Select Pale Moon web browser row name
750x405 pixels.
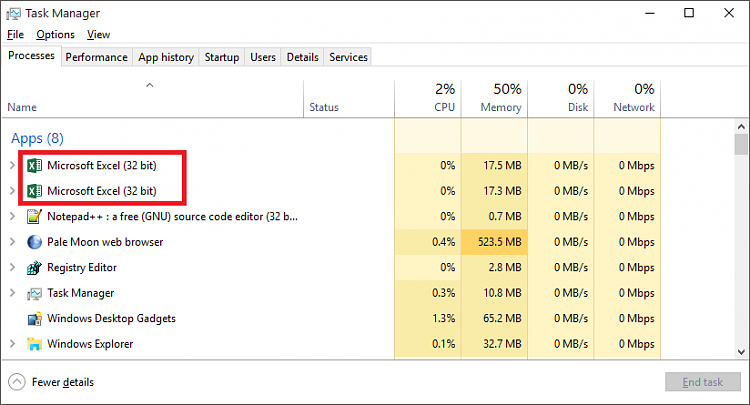pyautogui.click(x=105, y=242)
